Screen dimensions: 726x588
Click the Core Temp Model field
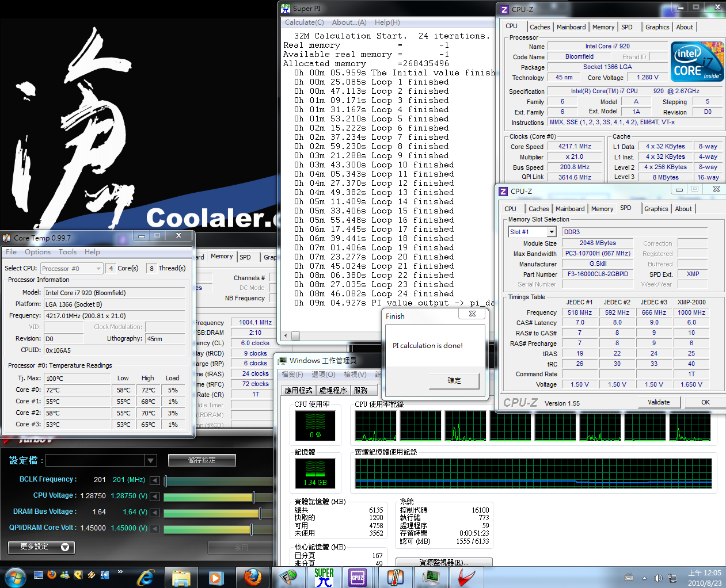(114, 293)
